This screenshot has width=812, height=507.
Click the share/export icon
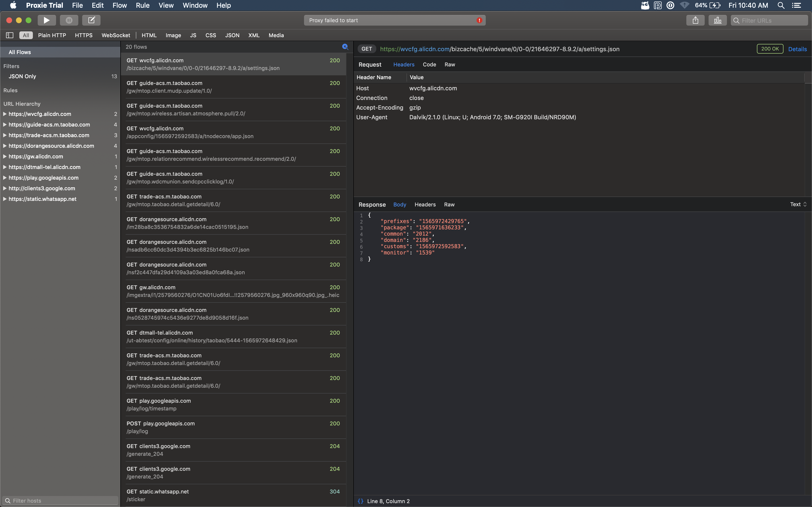point(695,20)
